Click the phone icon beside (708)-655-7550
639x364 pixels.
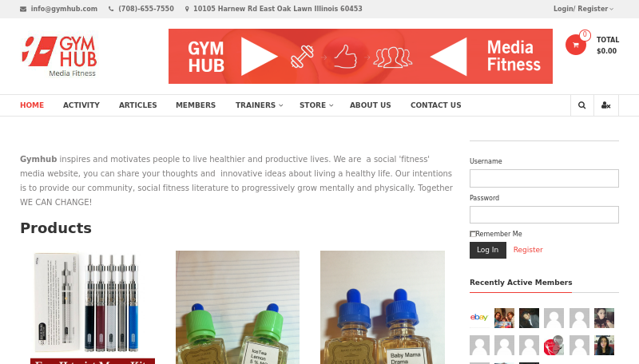pyautogui.click(x=111, y=9)
